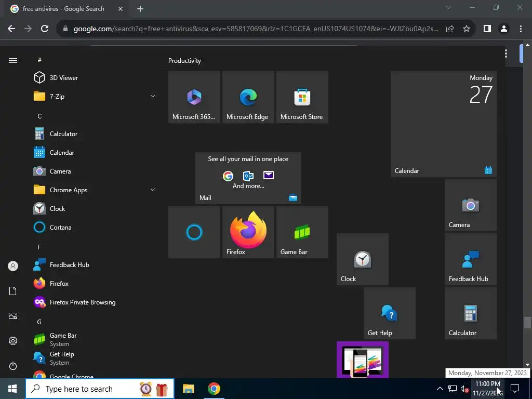Select the C letter group header

coord(39,116)
